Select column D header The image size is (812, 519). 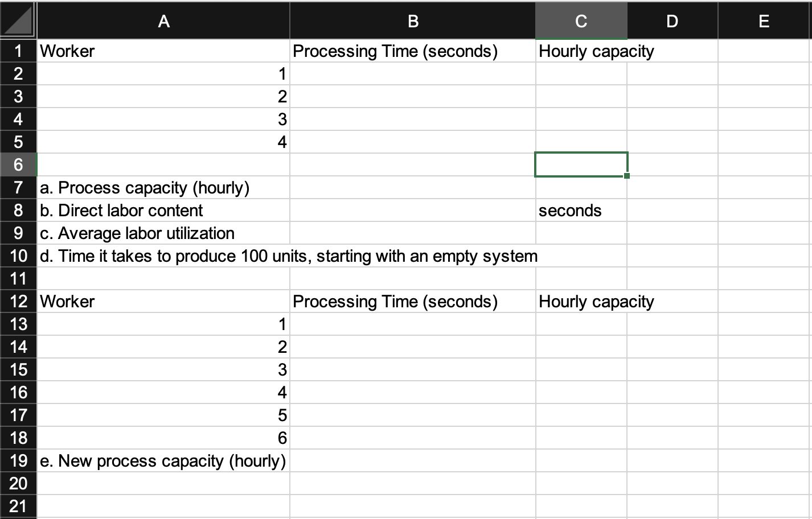pyautogui.click(x=672, y=21)
